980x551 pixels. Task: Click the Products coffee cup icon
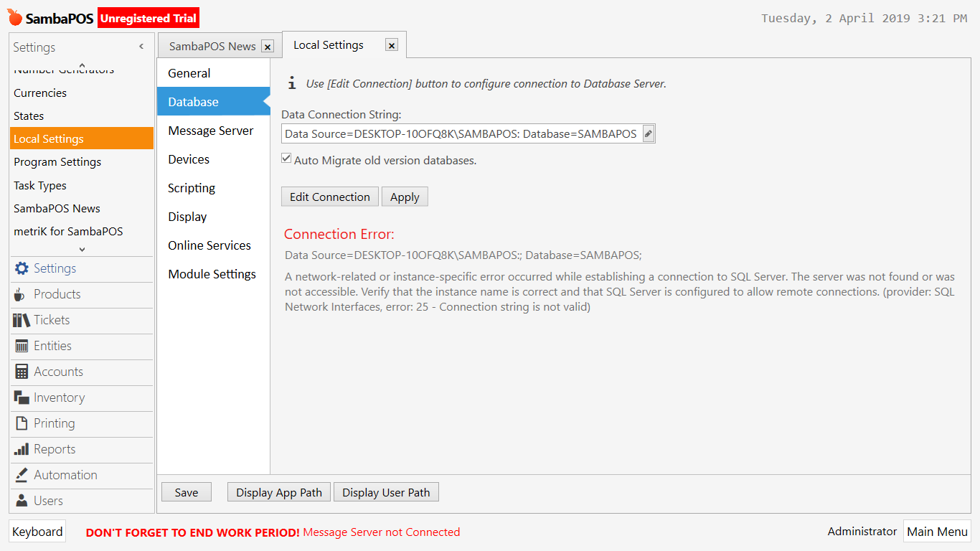coord(20,294)
